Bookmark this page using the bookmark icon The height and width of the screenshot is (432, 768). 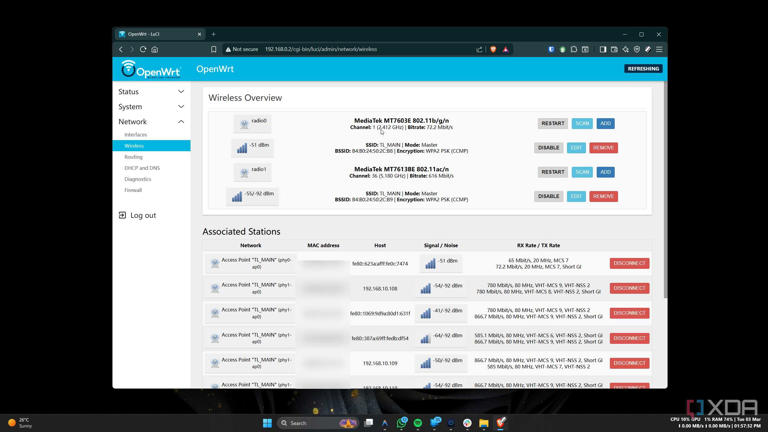point(214,49)
